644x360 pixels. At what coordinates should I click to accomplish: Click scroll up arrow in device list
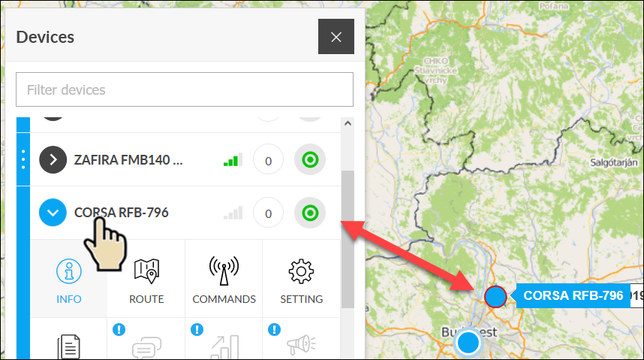[x=348, y=123]
